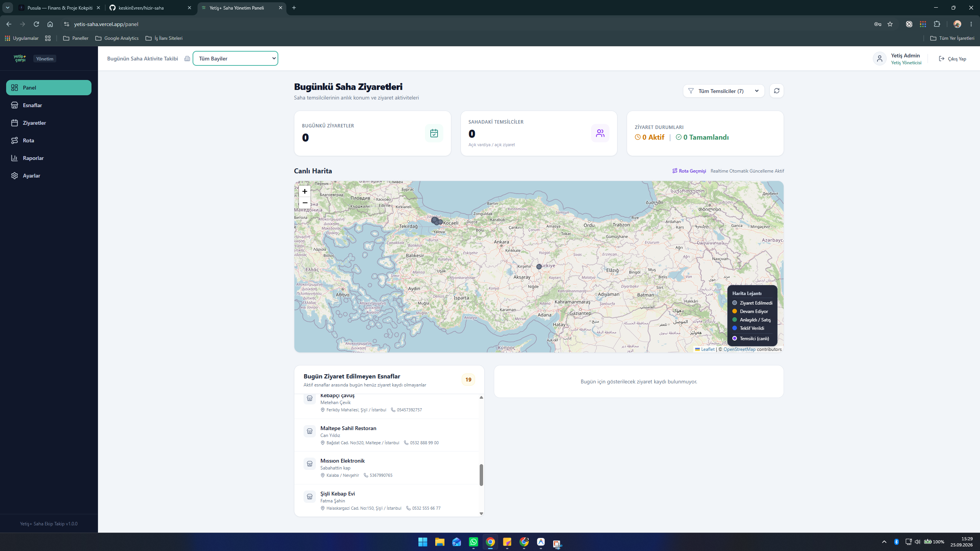
Task: Click the calendar icon in Bugünkü Ziyaretler card
Action: coord(434,133)
